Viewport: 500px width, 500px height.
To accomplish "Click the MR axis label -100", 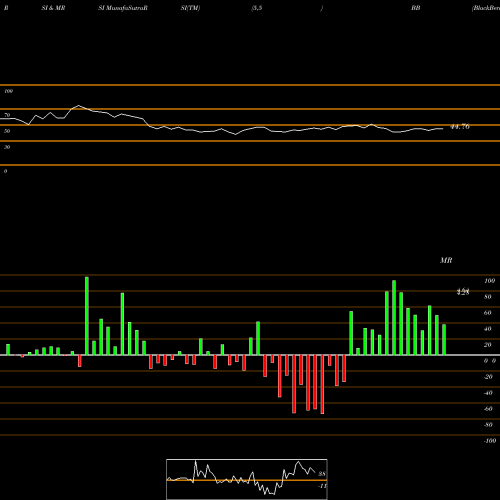I will tap(489, 441).
